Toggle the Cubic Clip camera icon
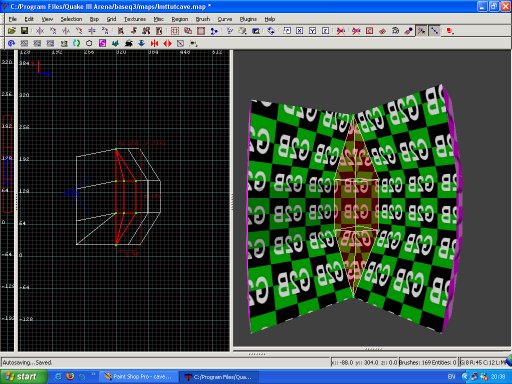This screenshot has height=384, width=512. pos(256,31)
